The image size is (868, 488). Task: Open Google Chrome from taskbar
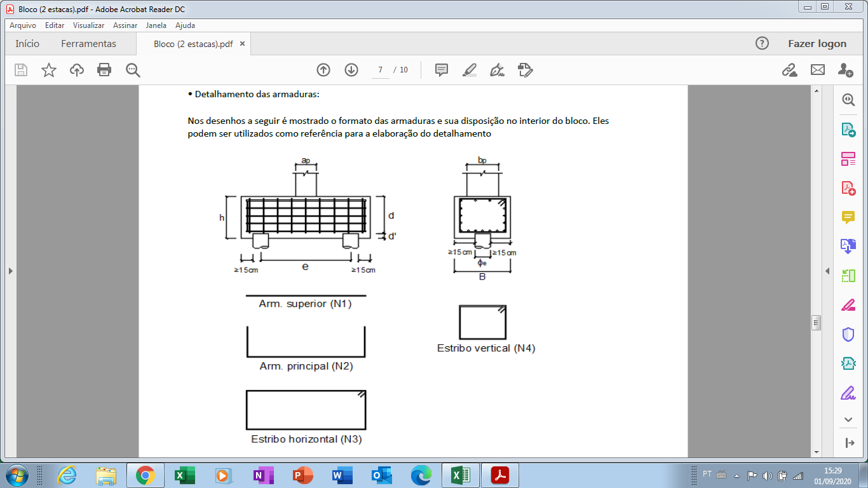146,475
